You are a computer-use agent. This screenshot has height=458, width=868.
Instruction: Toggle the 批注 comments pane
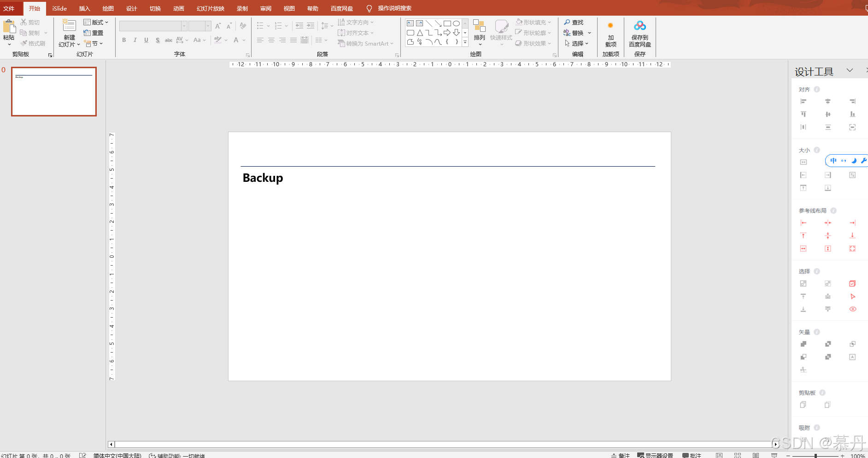(692, 455)
